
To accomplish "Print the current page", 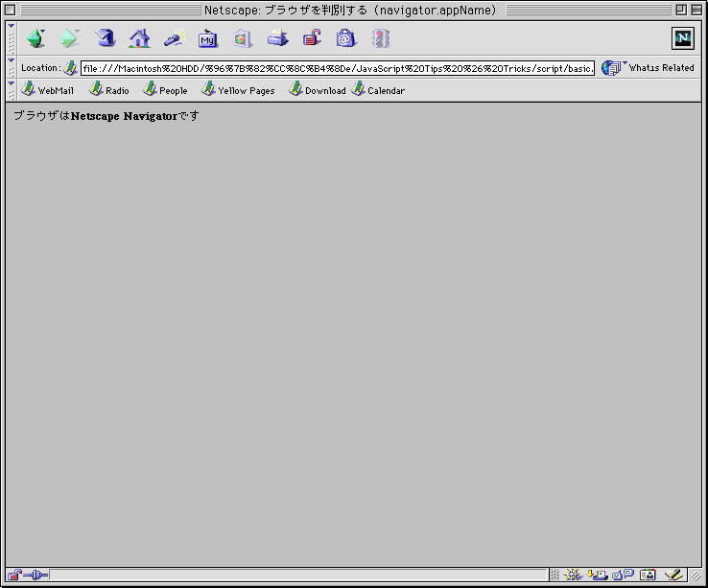I will [x=277, y=38].
